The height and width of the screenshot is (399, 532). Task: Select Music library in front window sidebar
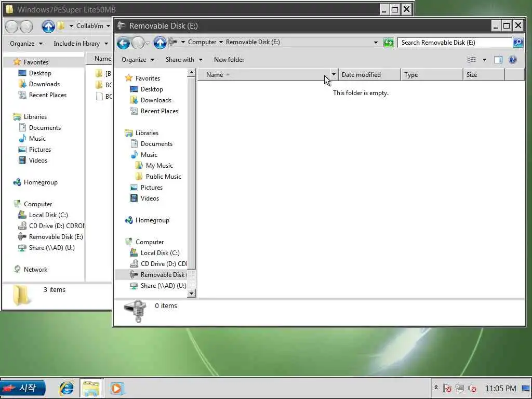(x=149, y=155)
